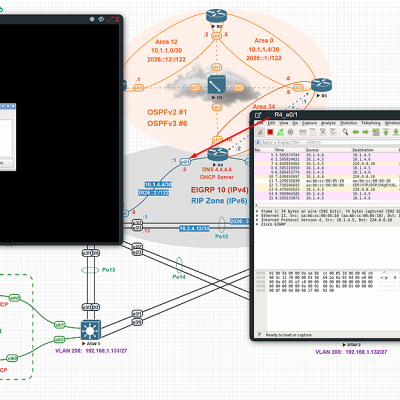Click the red resize arrows on console window

[110, 19]
